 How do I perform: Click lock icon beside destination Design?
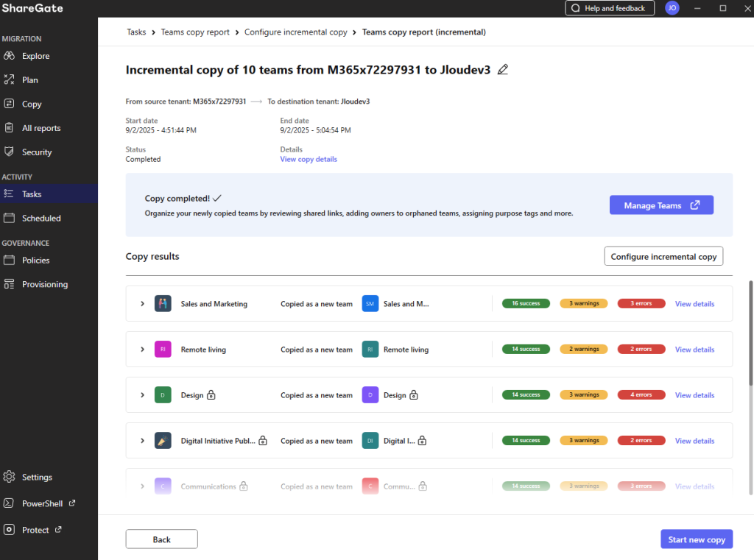pyautogui.click(x=414, y=395)
